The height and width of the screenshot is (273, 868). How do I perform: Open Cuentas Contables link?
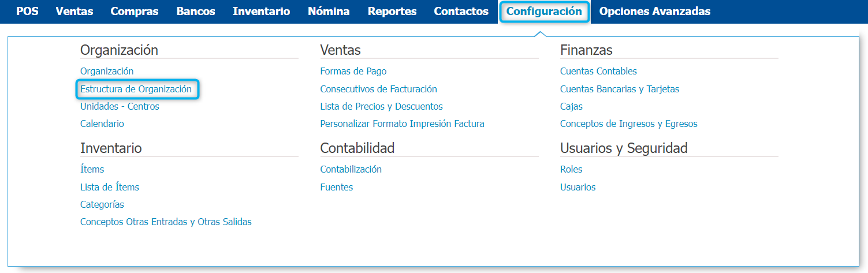click(x=598, y=72)
